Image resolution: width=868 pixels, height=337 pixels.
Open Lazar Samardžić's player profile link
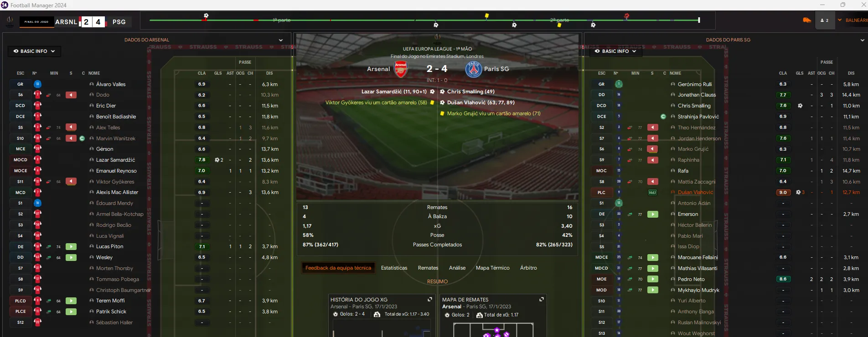[x=115, y=160]
